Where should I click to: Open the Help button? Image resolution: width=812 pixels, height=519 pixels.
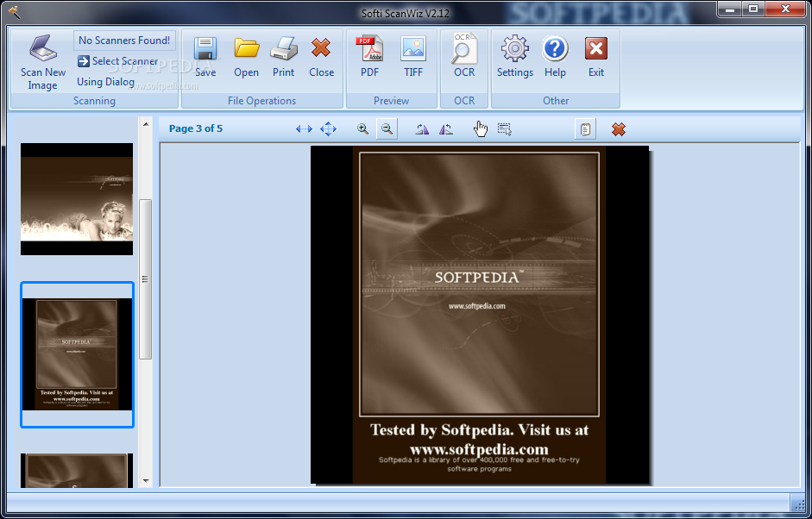555,57
